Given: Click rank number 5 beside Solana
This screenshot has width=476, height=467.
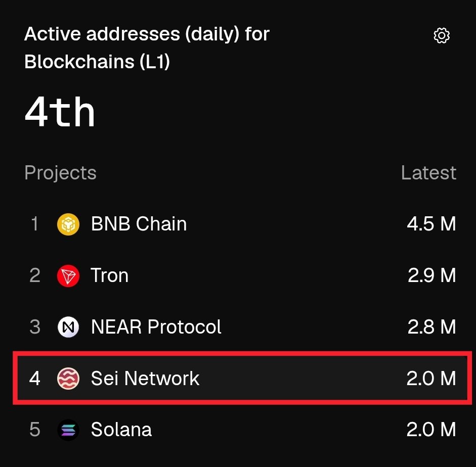Looking at the screenshot, I should pos(34,430).
